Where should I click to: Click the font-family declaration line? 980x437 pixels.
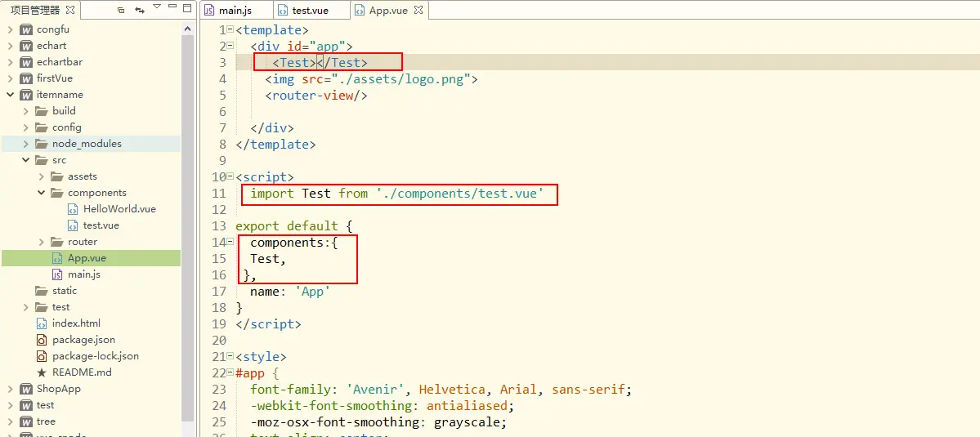(441, 390)
